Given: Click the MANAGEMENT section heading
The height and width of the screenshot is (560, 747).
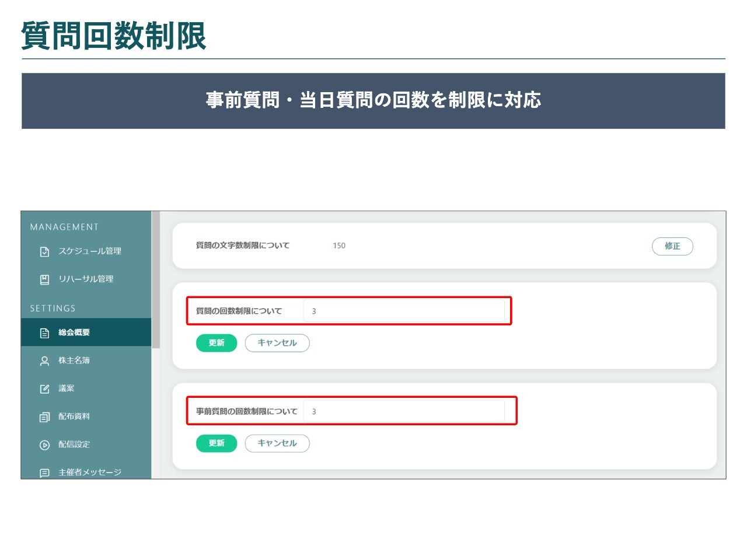Looking at the screenshot, I should coord(64,227).
